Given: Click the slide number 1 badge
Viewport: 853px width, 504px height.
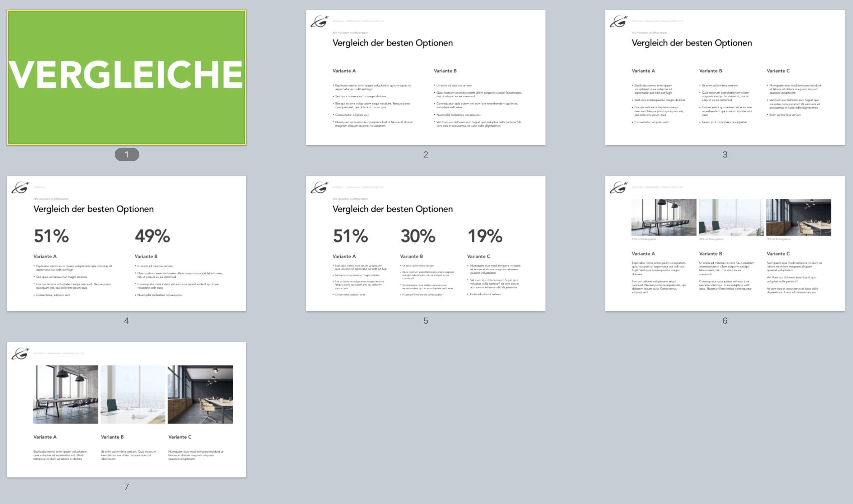Looking at the screenshot, I should click(x=127, y=154).
